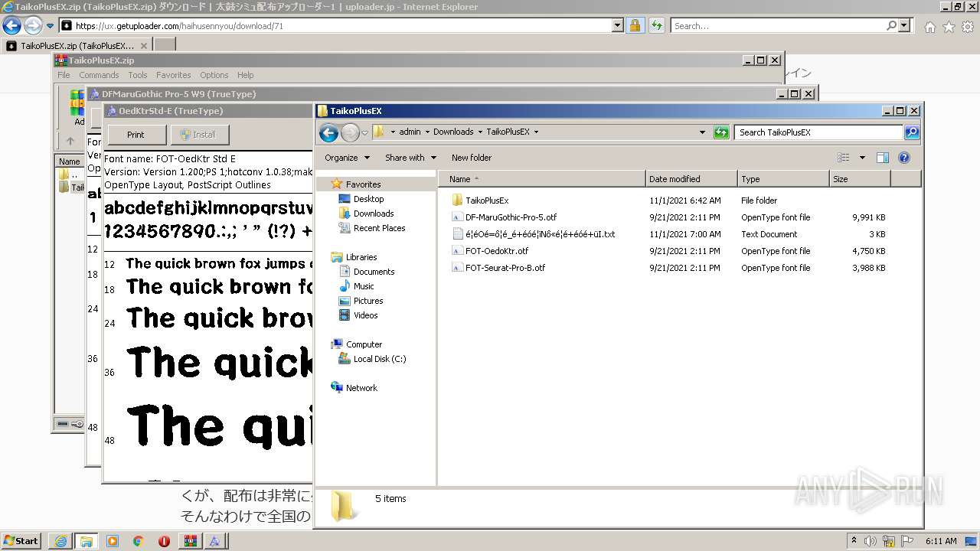Select Local Disk (C:) in navigation pane
980x551 pixels.
379,359
